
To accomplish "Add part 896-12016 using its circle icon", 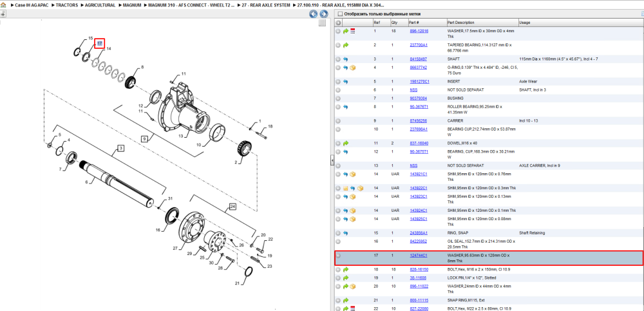I will (338, 31).
